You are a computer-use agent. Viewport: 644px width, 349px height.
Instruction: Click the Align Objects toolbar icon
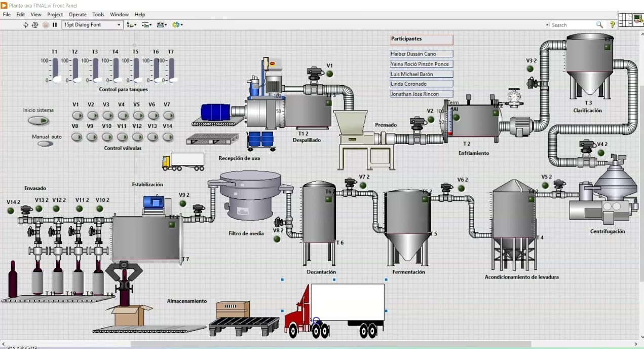[130, 24]
